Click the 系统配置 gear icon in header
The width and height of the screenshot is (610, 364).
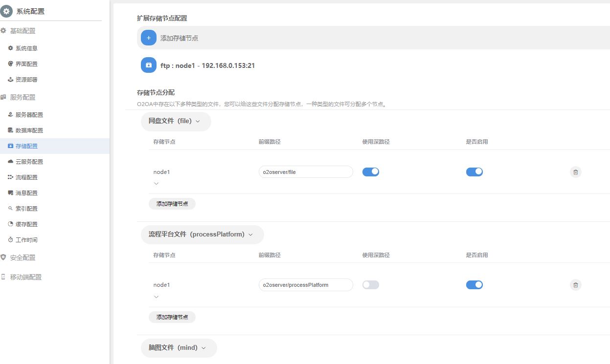coord(6,11)
